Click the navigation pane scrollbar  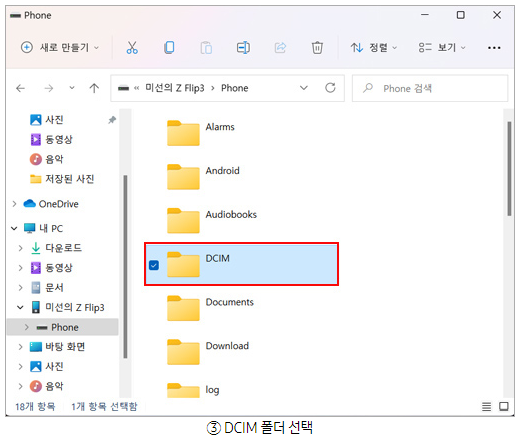click(125, 267)
